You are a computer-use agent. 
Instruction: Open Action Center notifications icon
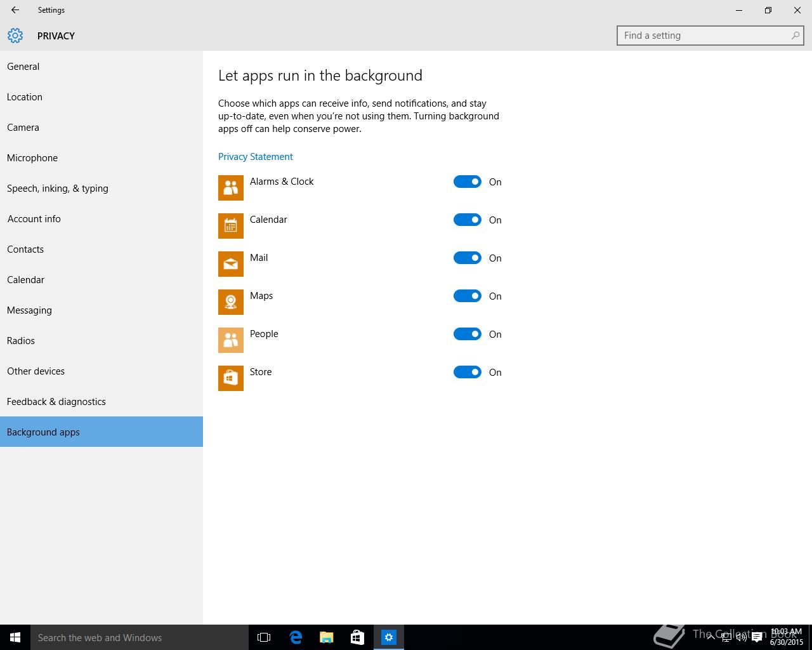(757, 638)
